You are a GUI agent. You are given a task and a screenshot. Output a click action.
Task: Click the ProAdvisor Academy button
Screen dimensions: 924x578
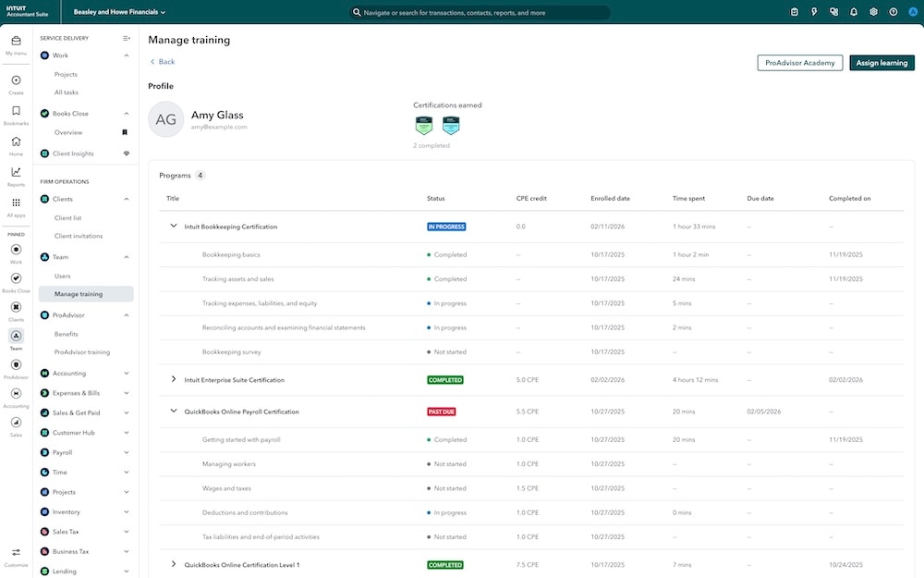[799, 63]
